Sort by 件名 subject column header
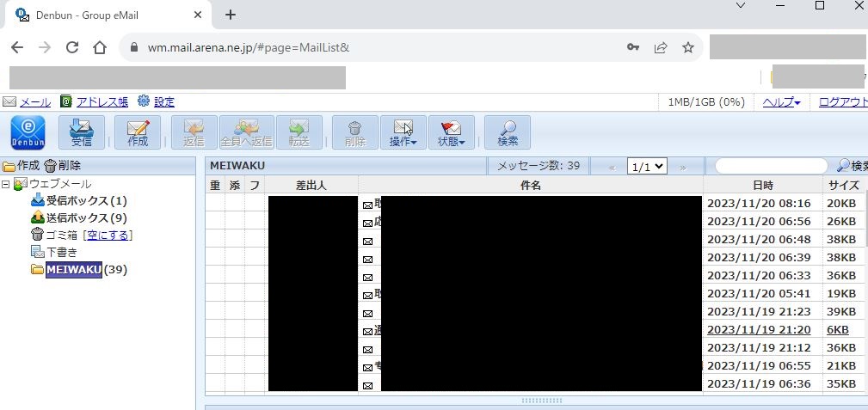 pos(531,186)
